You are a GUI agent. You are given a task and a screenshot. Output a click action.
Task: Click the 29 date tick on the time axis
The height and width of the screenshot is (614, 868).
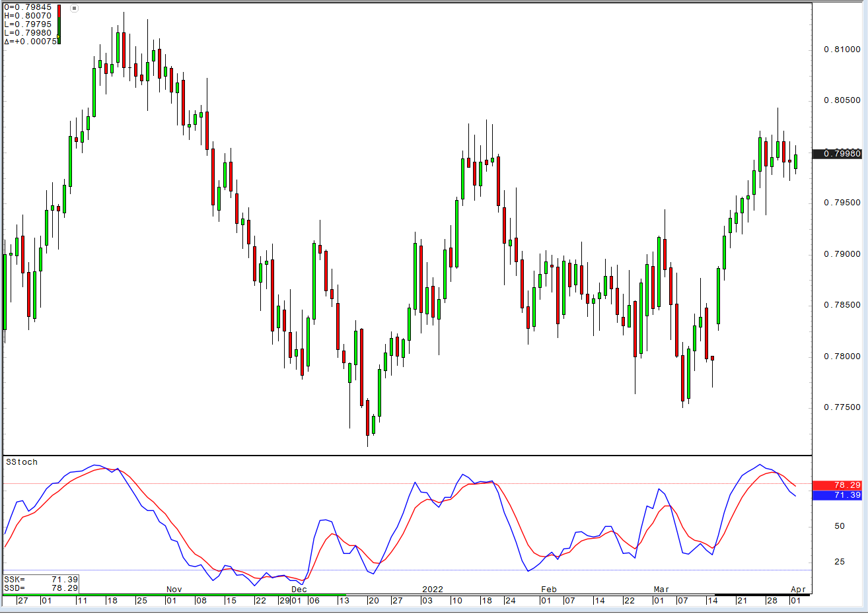pyautogui.click(x=284, y=601)
